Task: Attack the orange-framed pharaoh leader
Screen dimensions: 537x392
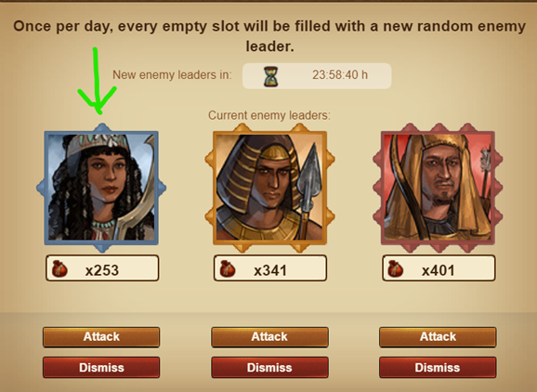Action: coord(269,337)
